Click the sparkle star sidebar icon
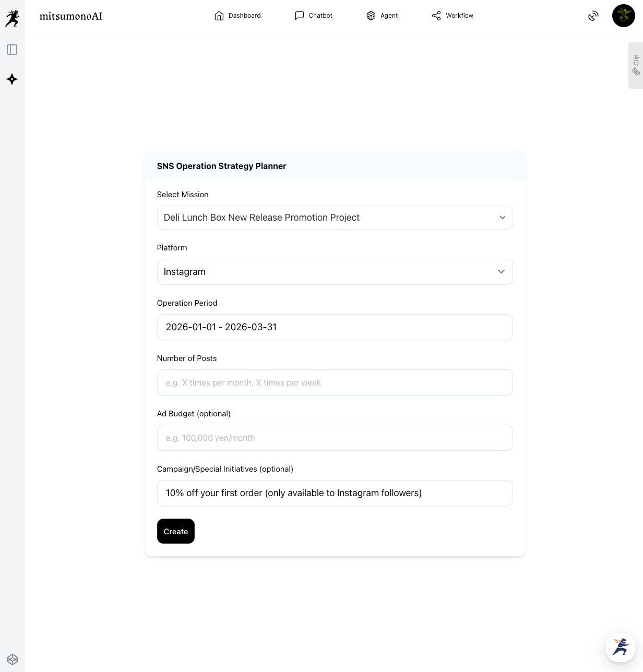 12,79
